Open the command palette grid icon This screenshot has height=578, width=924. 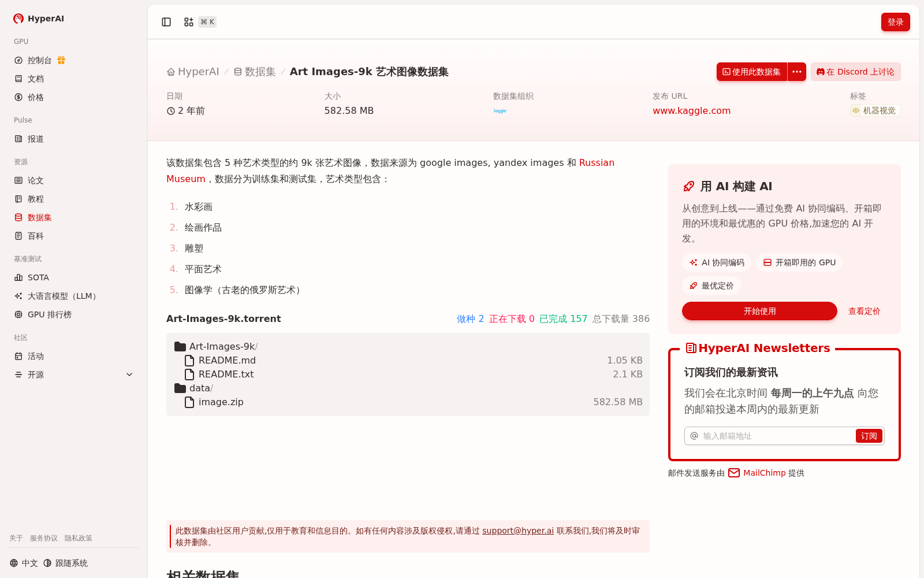click(189, 22)
